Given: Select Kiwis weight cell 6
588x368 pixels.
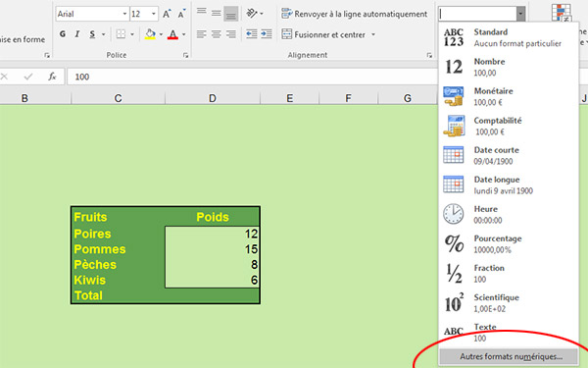Looking at the screenshot, I should (x=213, y=280).
